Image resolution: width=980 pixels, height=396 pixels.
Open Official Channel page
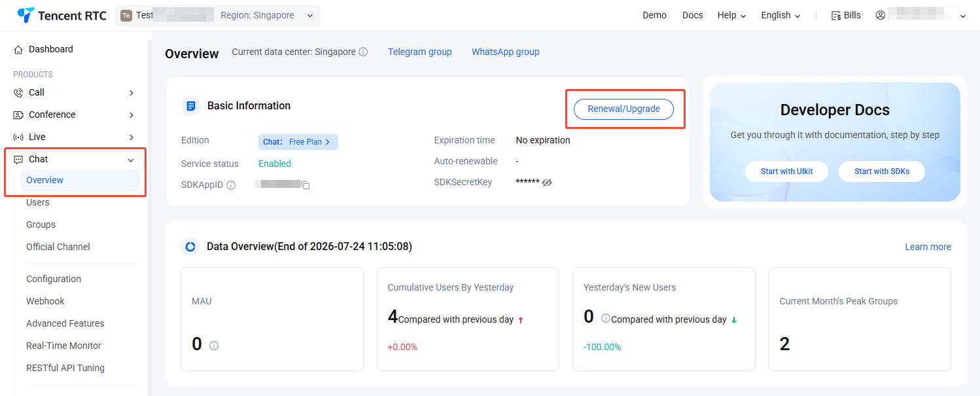click(x=58, y=247)
